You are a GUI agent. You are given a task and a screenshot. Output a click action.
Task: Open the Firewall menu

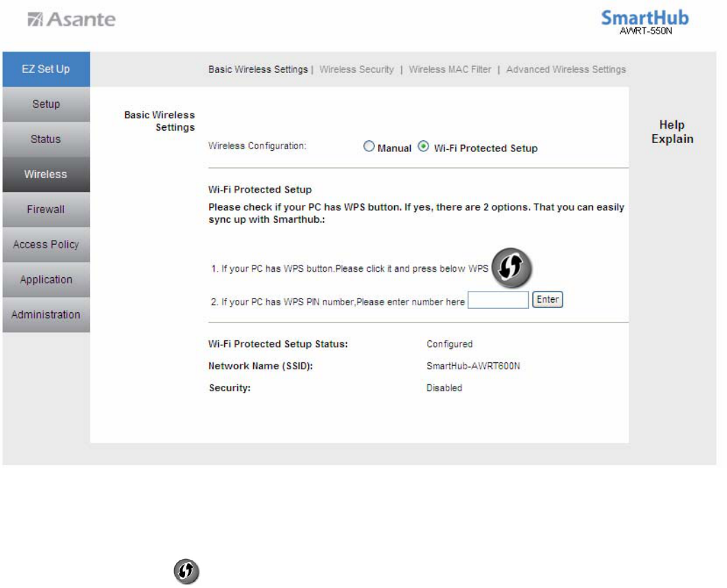point(46,210)
